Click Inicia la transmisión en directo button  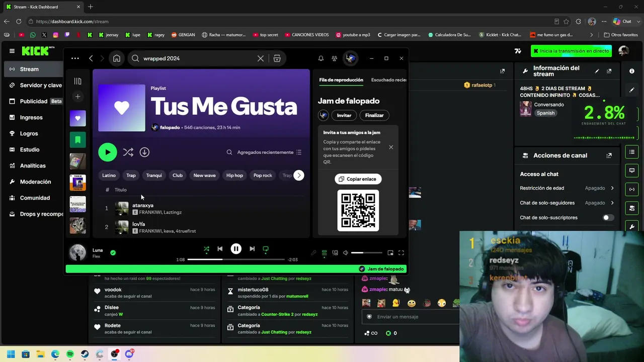click(x=571, y=51)
